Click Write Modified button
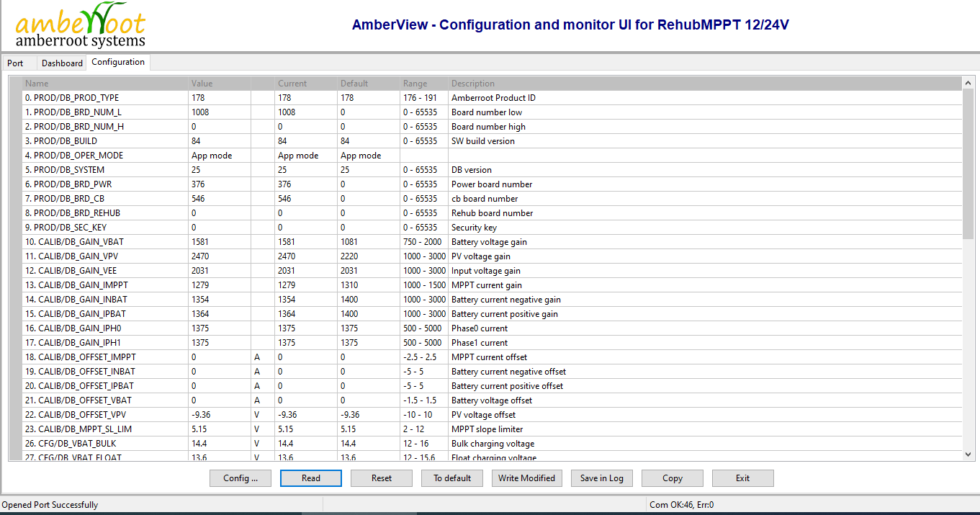Viewport: 980px width, 515px height. pyautogui.click(x=526, y=478)
